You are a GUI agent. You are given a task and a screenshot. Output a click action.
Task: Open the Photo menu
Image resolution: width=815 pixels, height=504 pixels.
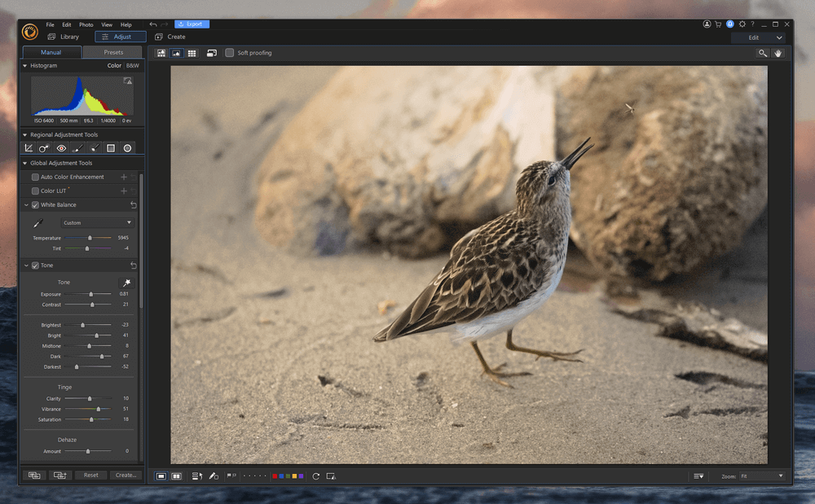[86, 24]
